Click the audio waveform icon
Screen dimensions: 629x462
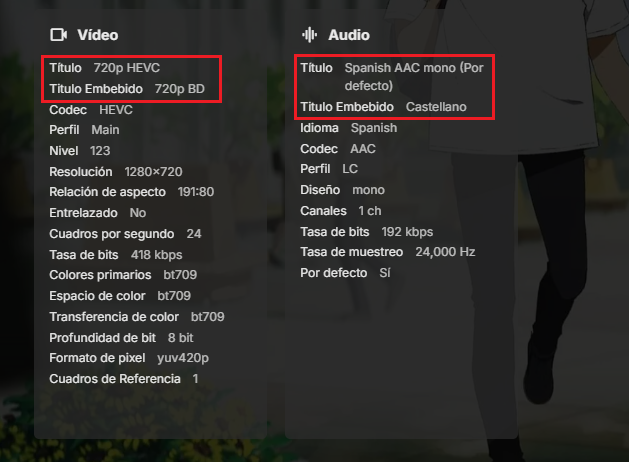pos(309,34)
